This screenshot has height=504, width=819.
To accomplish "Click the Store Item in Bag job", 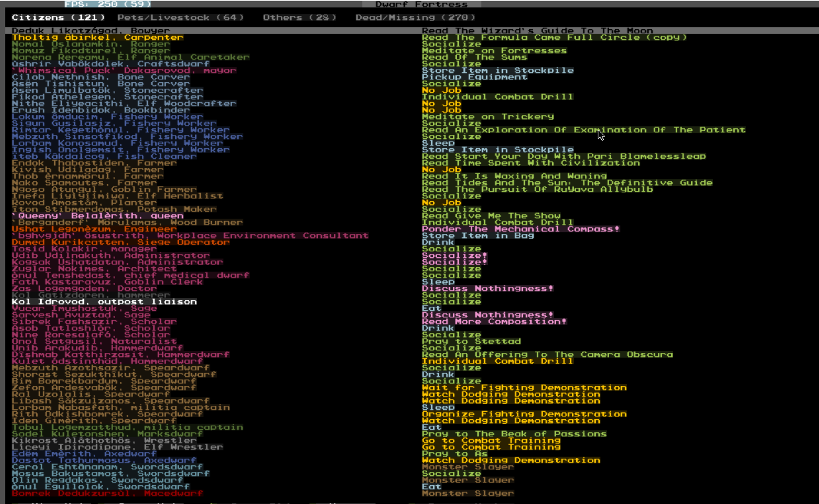I will click(478, 235).
